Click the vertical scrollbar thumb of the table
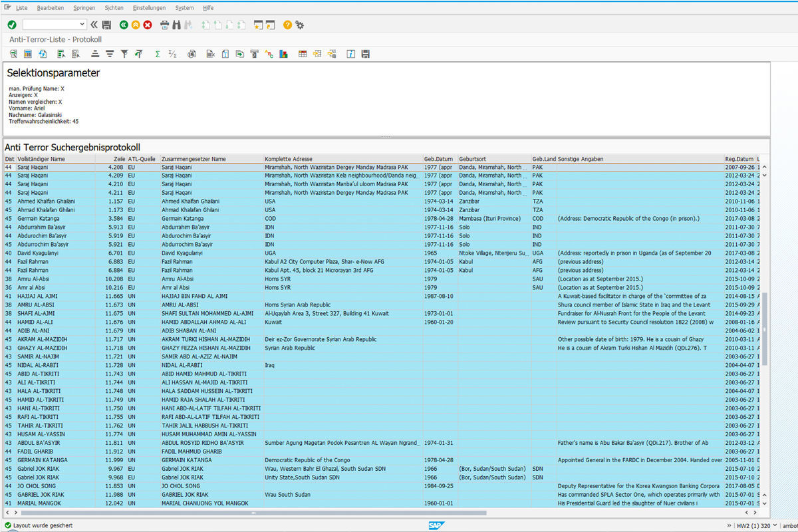The image size is (798, 532). [764, 329]
